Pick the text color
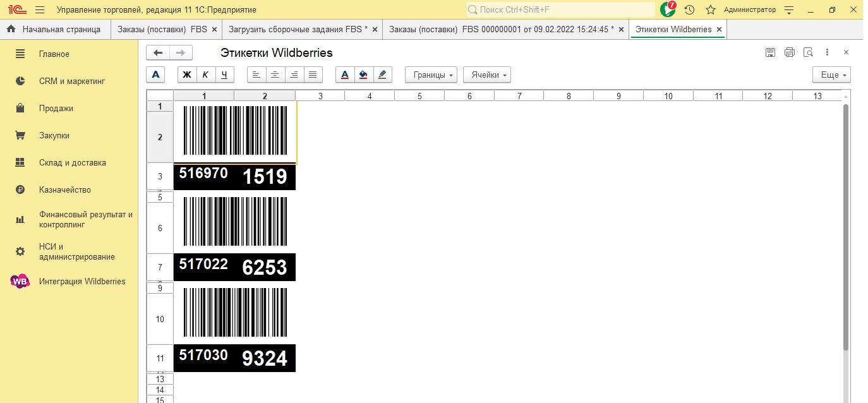 (x=345, y=75)
